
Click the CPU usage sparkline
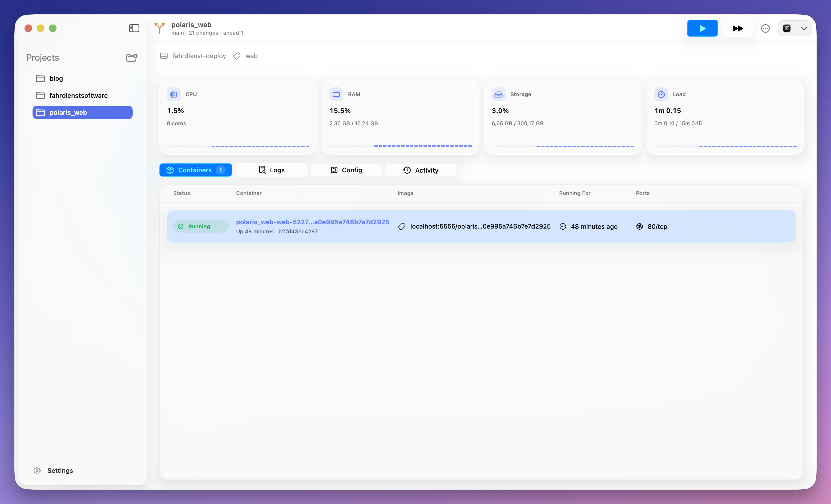point(238,146)
